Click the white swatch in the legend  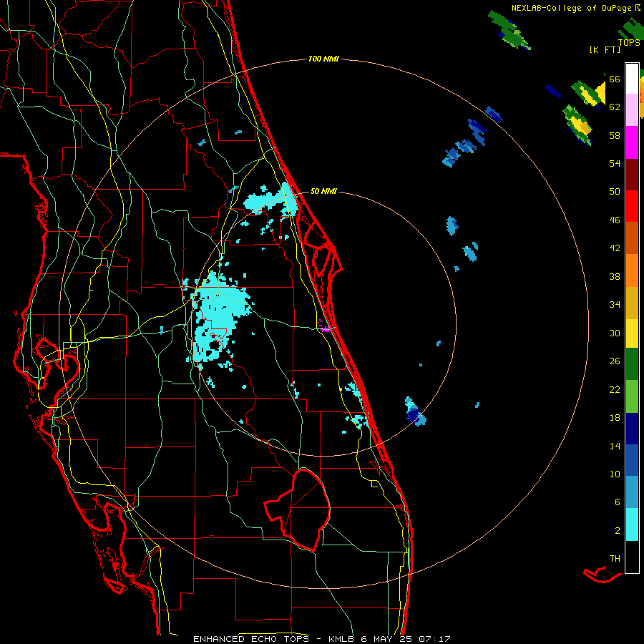pyautogui.click(x=632, y=79)
